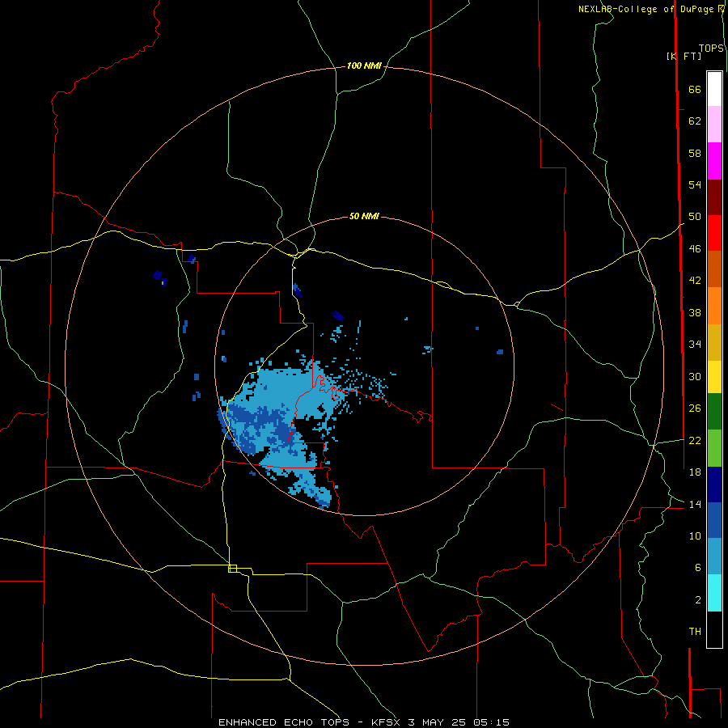
Task: Click the legend value "6"
Action: (x=698, y=568)
